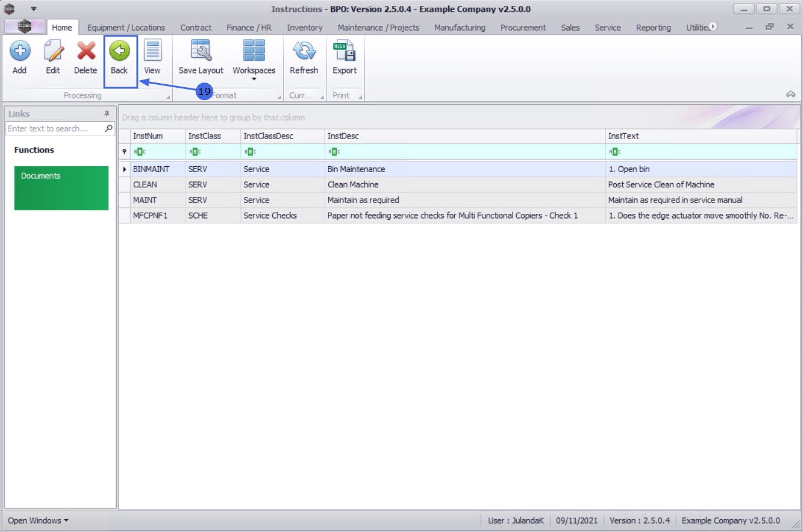Click the Service Checks cell

[282, 216]
